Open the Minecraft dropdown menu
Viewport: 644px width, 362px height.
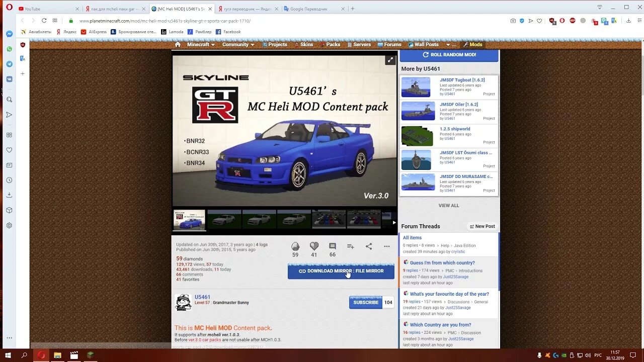coord(201,44)
